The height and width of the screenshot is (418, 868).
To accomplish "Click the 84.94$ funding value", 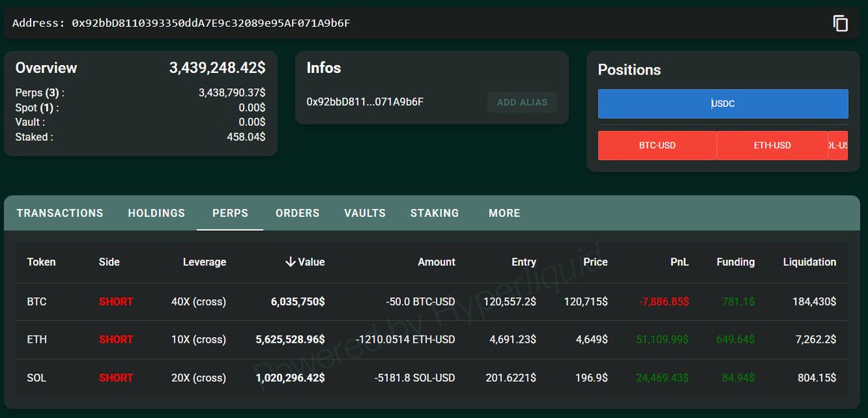I will pos(738,378).
